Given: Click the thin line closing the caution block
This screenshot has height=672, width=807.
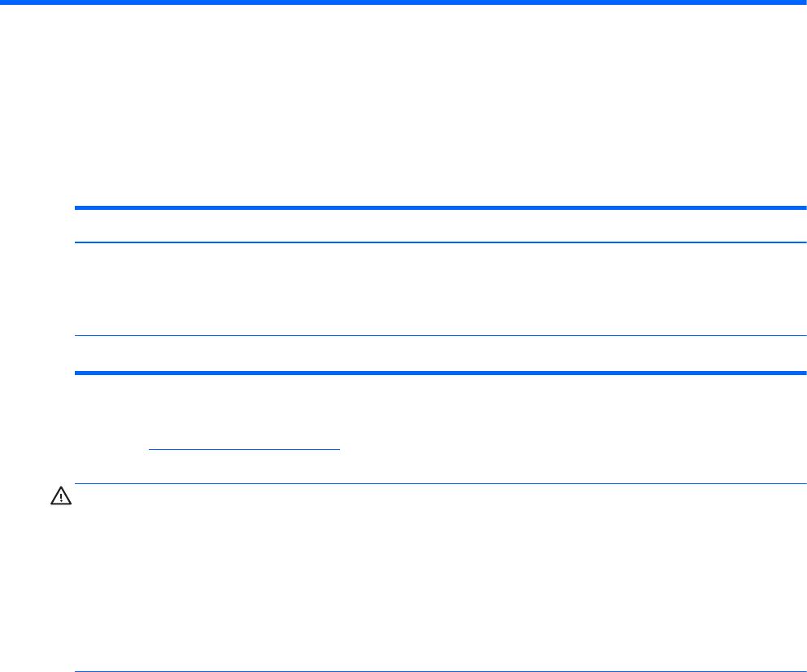Looking at the screenshot, I should 439,671.
